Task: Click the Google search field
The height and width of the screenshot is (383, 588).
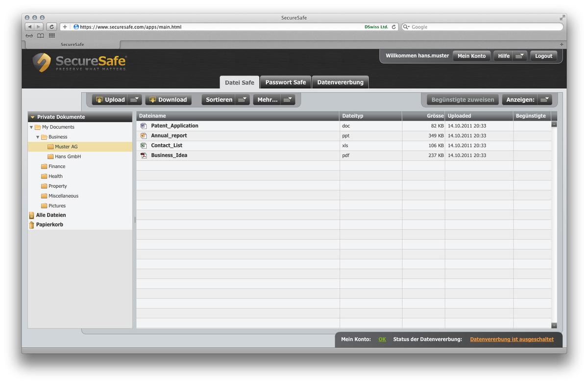Action: click(x=483, y=27)
